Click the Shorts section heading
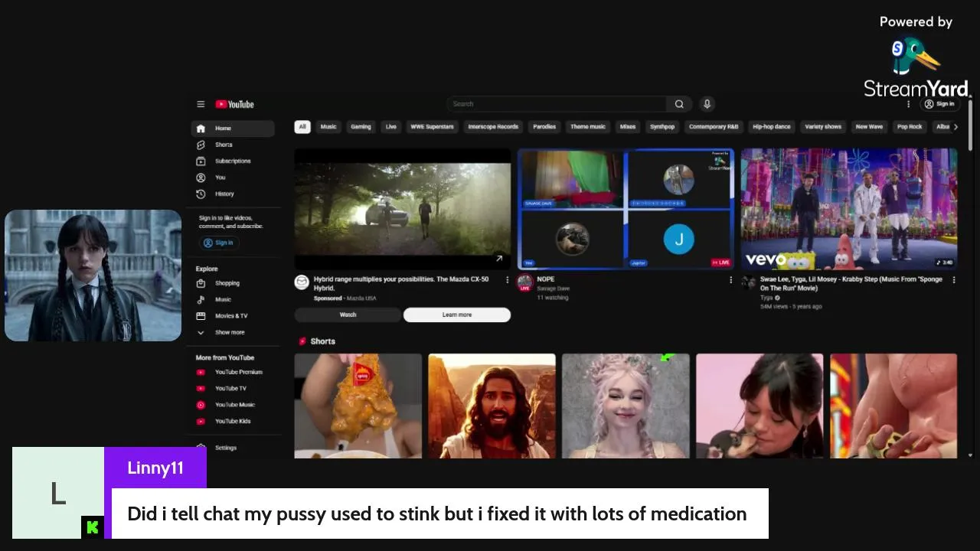The width and height of the screenshot is (980, 551). 322,341
